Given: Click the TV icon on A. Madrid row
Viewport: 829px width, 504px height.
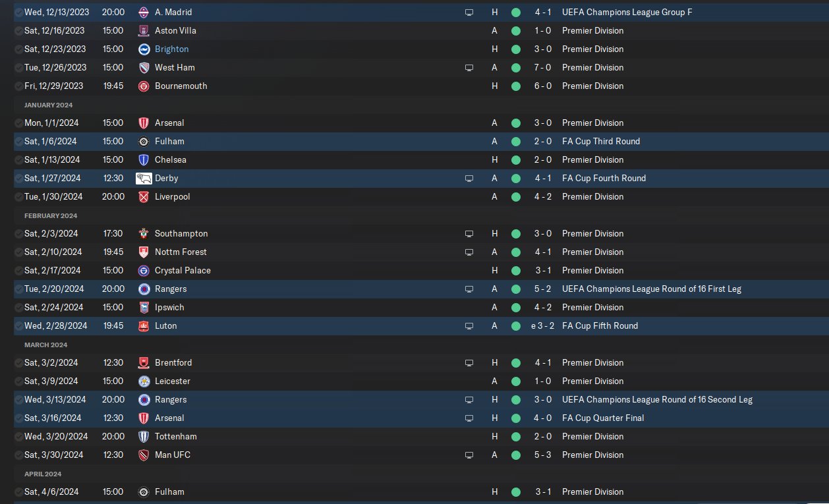Looking at the screenshot, I should click(469, 12).
